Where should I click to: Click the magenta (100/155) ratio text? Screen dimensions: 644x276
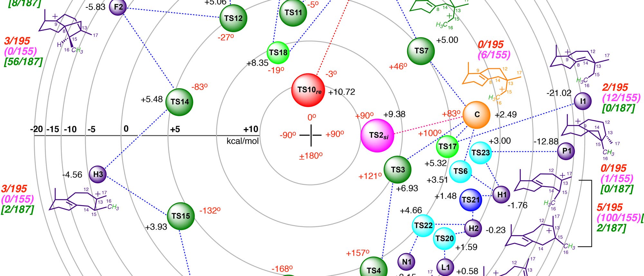click(619, 218)
